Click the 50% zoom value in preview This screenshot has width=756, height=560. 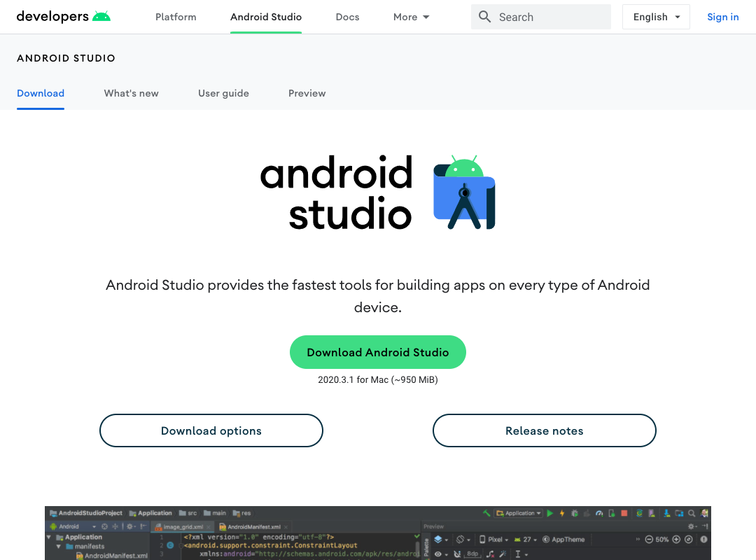(662, 539)
